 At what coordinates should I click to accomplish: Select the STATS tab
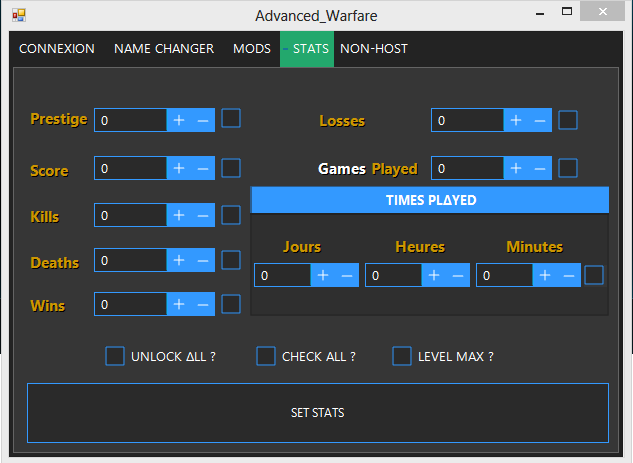click(307, 49)
